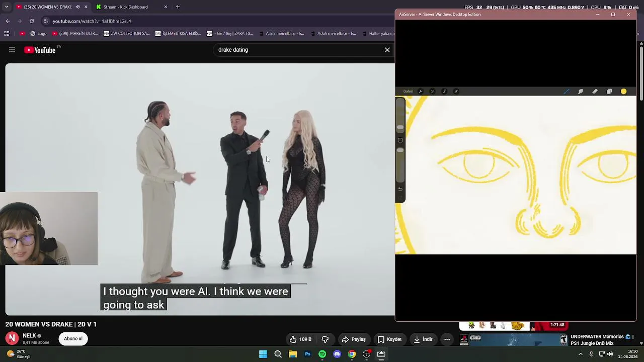Share the video with Paylaş
The height and width of the screenshot is (362, 644).
(354, 339)
